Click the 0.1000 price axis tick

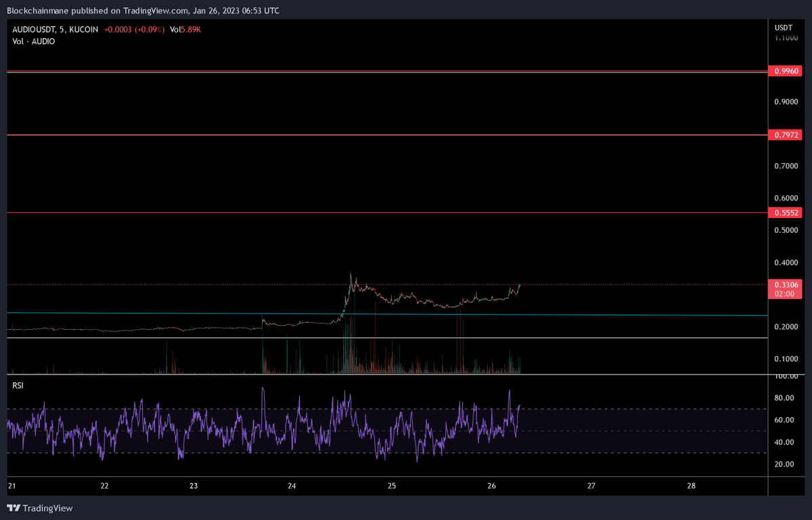786,359
